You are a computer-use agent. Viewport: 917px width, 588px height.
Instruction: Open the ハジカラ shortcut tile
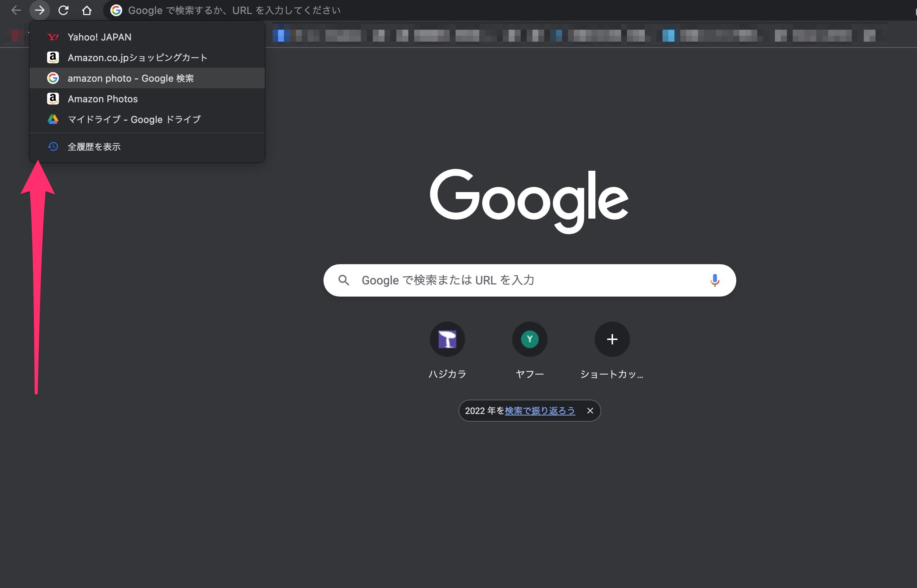447,351
